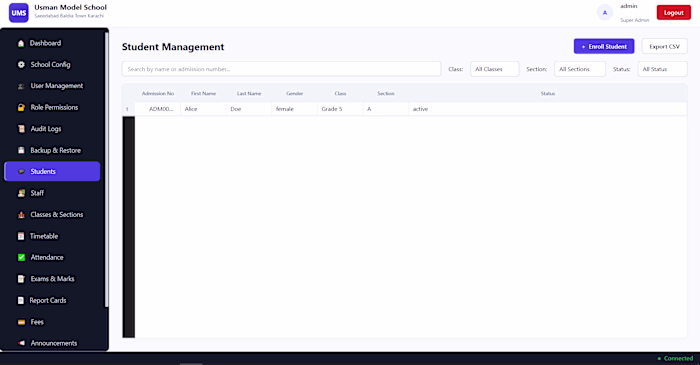Click the Timetable calendar icon
The height and width of the screenshot is (365, 700).
click(x=21, y=236)
